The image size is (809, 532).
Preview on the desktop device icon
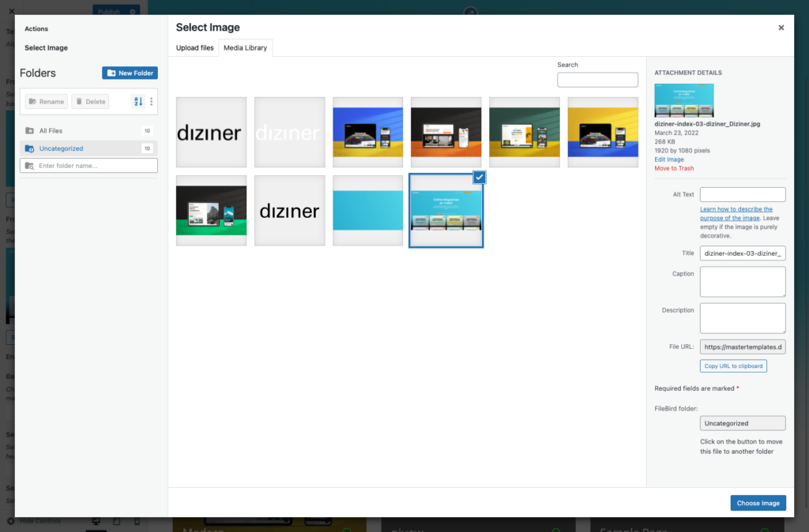click(x=96, y=522)
